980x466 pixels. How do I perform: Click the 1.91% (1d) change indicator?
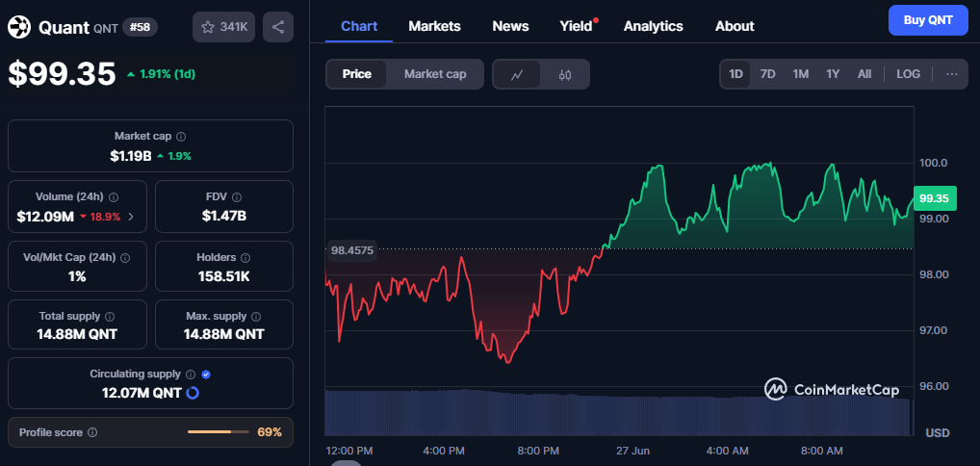pyautogui.click(x=162, y=74)
